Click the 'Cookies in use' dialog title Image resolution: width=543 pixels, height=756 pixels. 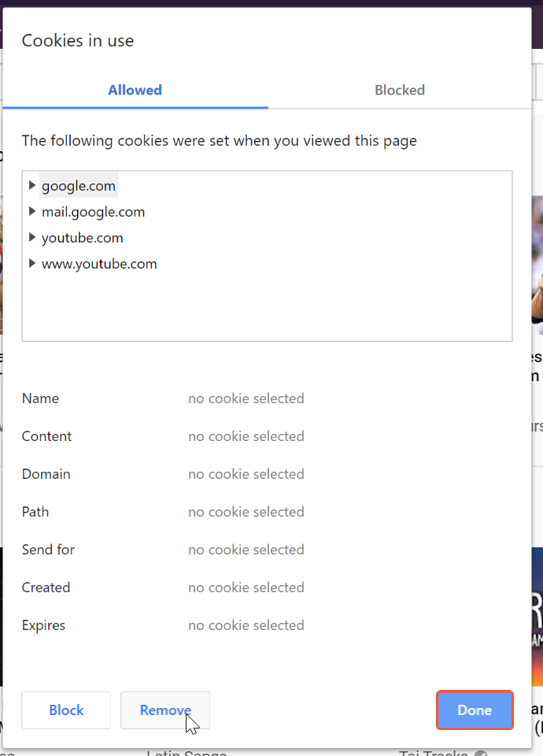pyautogui.click(x=78, y=41)
